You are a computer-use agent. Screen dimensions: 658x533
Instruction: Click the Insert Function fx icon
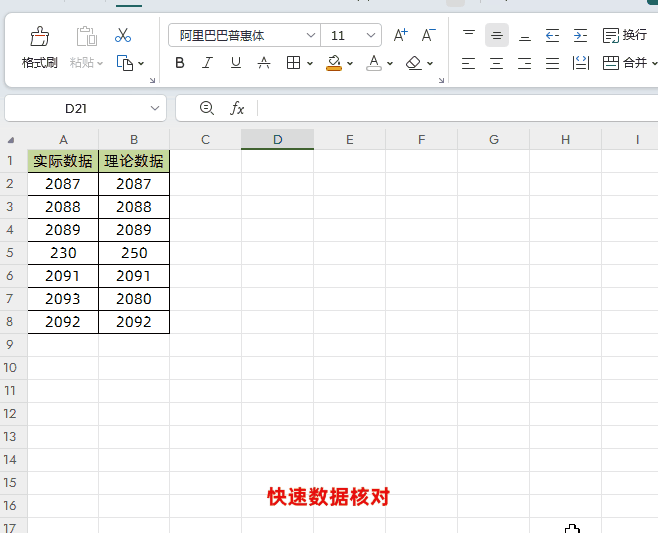(x=237, y=108)
